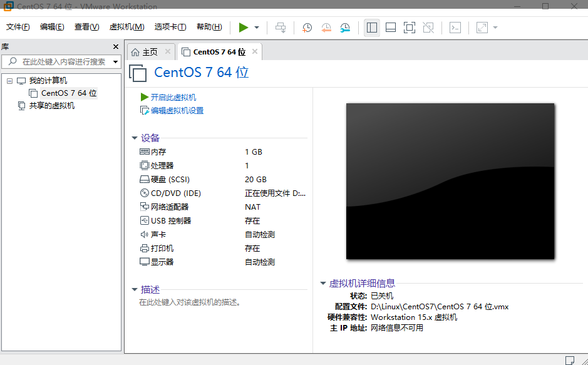Viewport: 588px width, 365px height.
Task: Collapse the 我的计算机 tree node
Action: (10, 81)
